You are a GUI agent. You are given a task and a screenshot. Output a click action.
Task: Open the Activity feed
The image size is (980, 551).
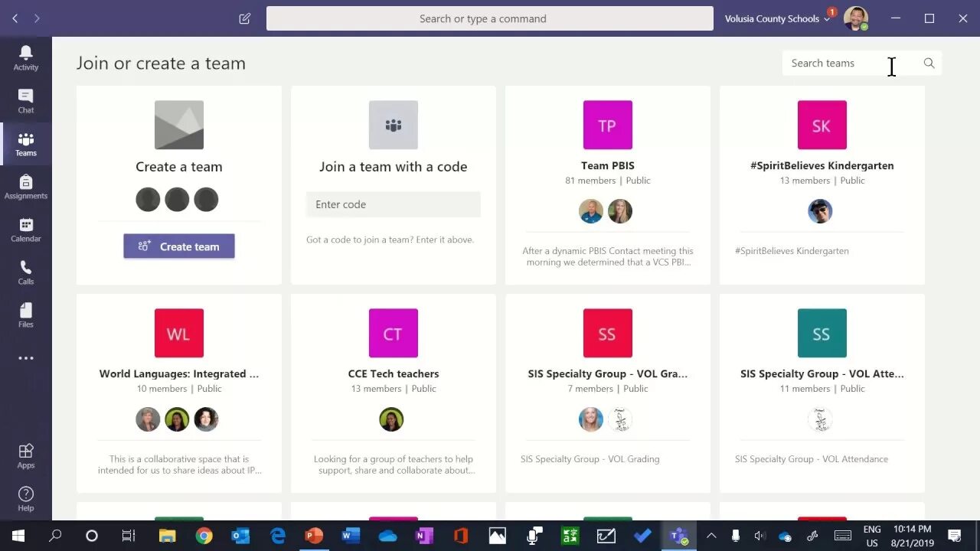pos(26,58)
